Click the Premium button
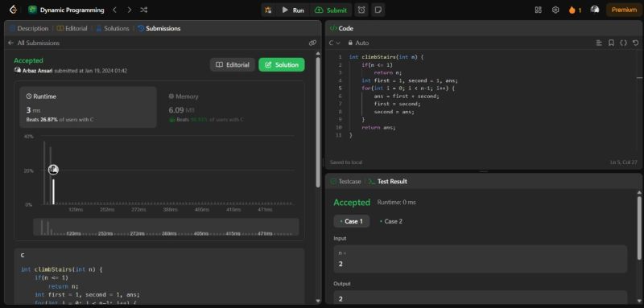 [x=624, y=10]
